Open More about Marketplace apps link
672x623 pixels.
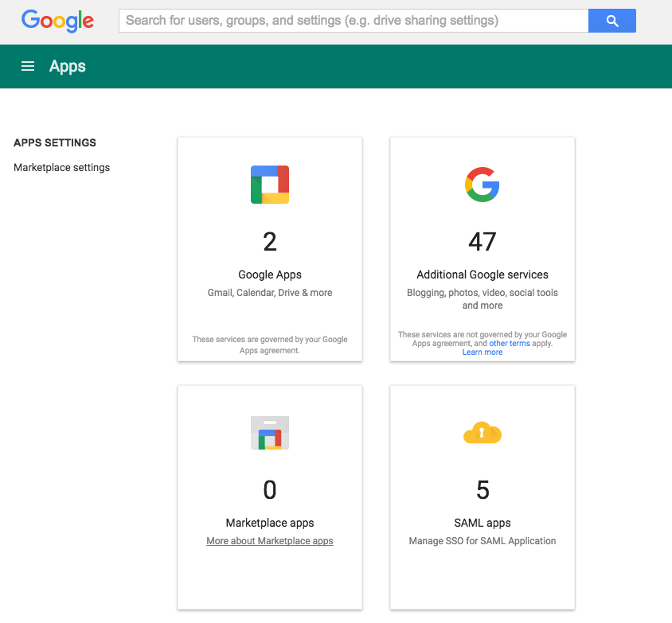[x=270, y=541]
